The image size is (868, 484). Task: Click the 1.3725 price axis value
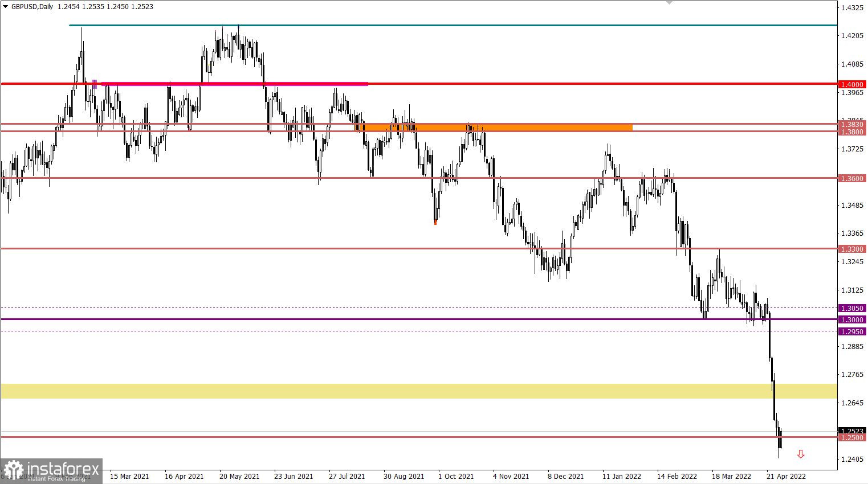point(852,149)
